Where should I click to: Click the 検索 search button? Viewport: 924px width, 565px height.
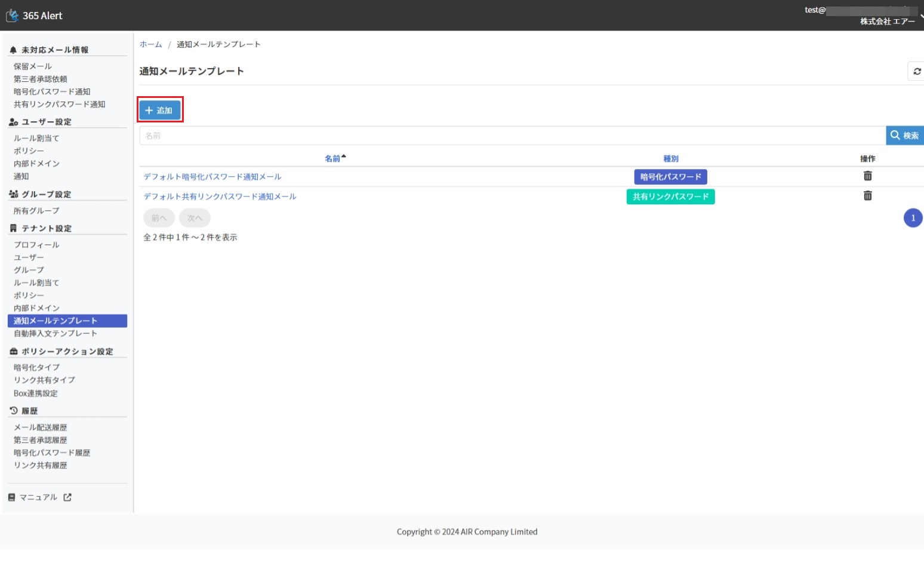tap(904, 136)
